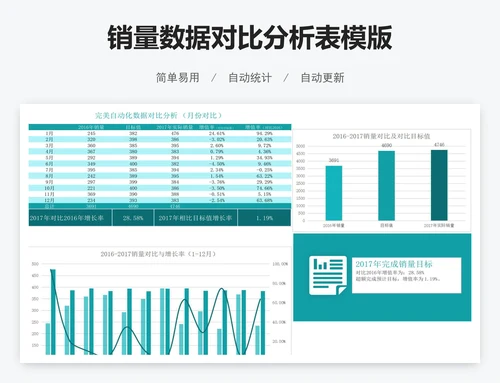Screen dimensions: 500x383
Task: Select the main heading 销量数据对比分析表模版
Action: coord(250,37)
